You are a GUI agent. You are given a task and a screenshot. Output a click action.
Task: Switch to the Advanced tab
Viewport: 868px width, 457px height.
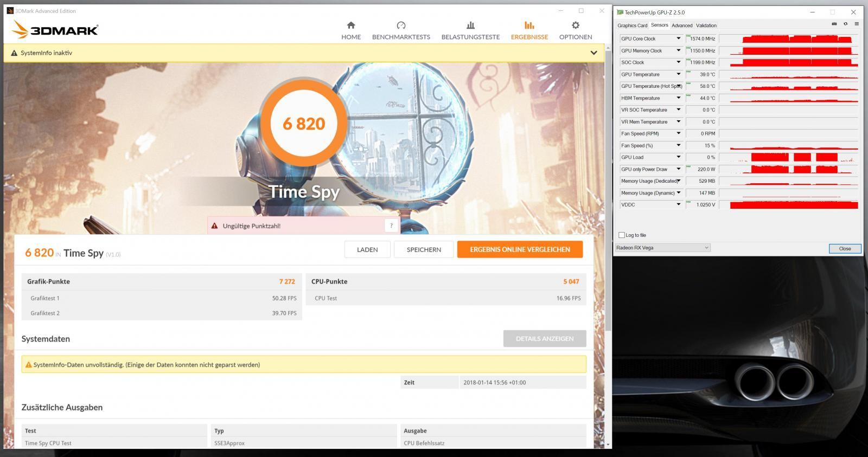[682, 25]
